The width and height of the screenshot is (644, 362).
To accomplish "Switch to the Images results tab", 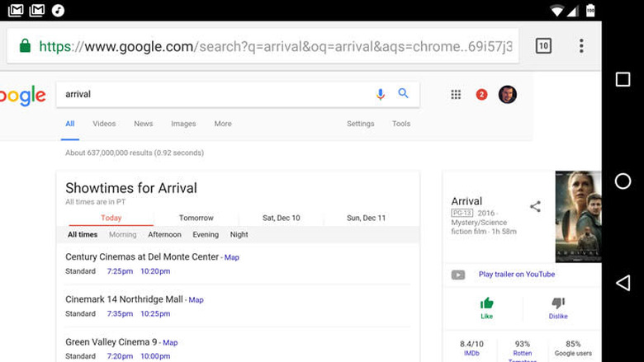I will point(183,124).
